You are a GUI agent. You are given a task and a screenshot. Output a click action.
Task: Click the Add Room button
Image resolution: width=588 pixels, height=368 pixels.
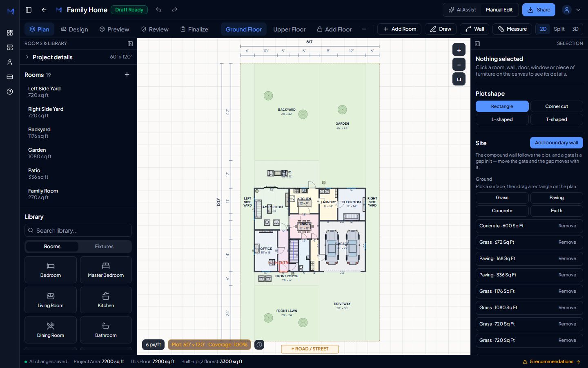coord(399,29)
